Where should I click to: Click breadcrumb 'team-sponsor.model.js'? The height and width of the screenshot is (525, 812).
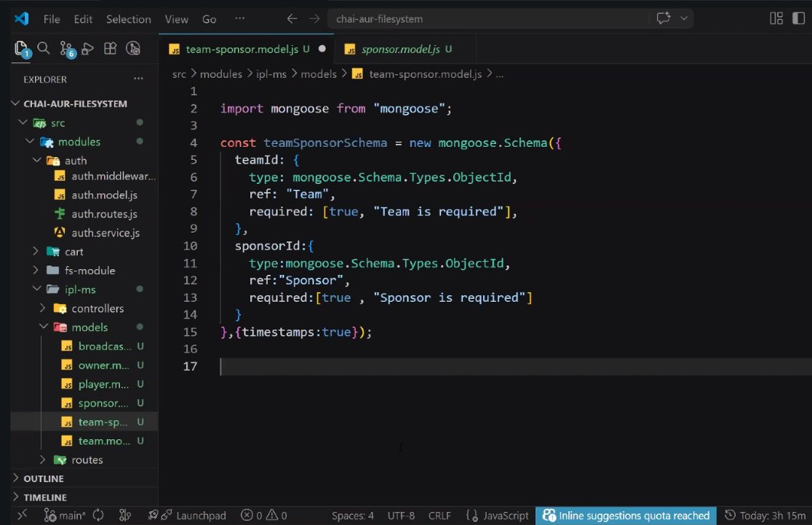(x=425, y=74)
